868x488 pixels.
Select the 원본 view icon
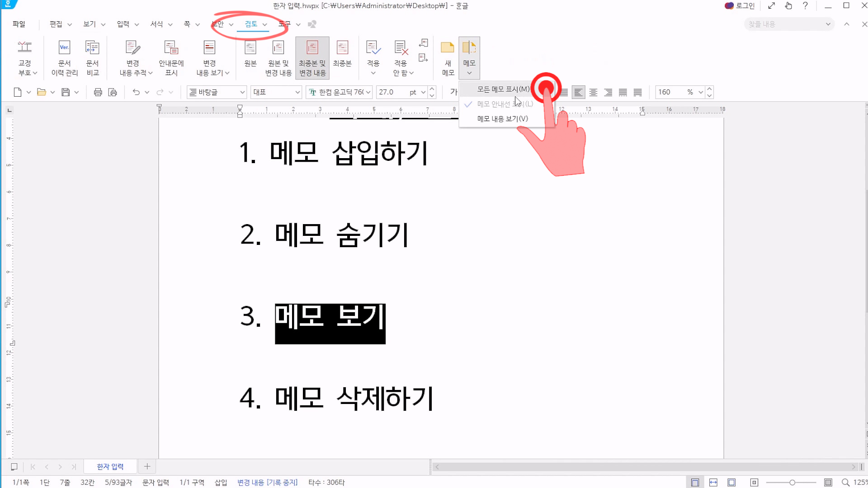(250, 48)
